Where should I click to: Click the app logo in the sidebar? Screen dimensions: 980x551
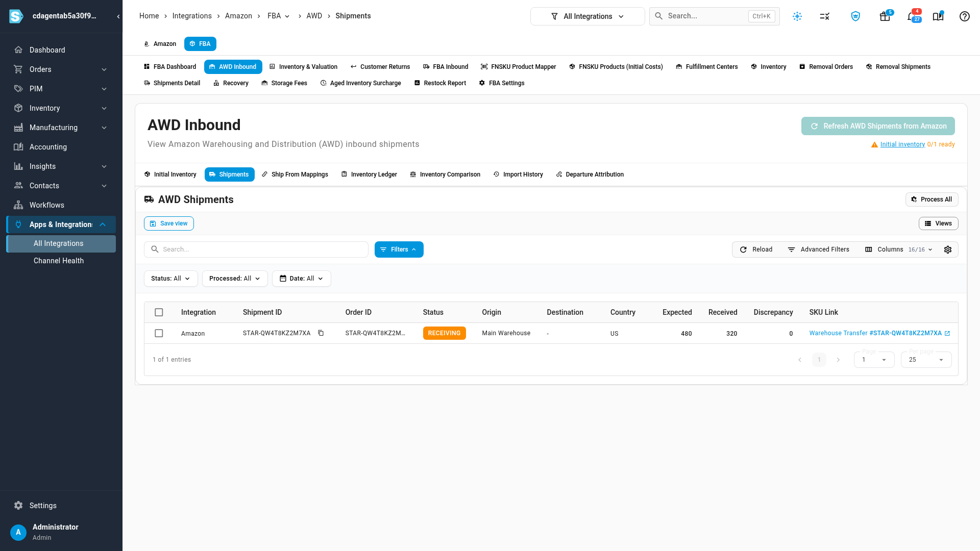[16, 16]
